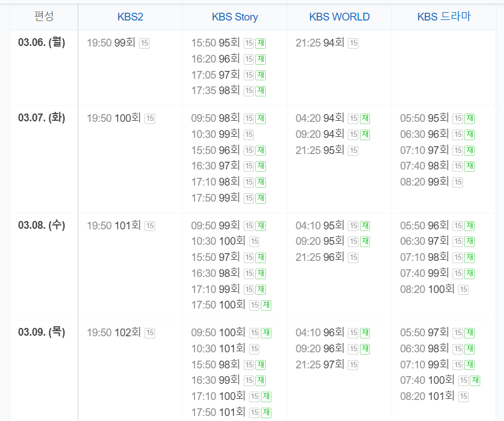Click the 재 rerun badge on 15:50 95회
The width and height of the screenshot is (504, 421).
click(261, 43)
